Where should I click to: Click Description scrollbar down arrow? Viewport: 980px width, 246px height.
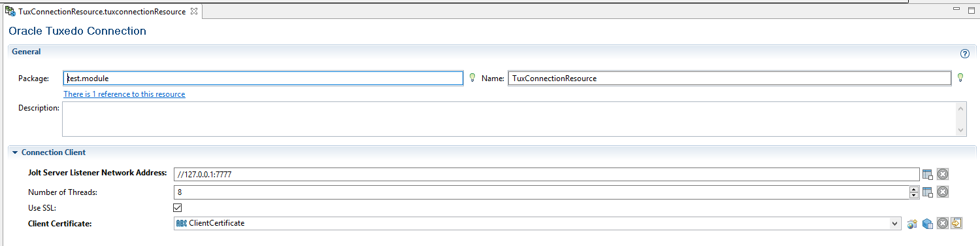click(x=960, y=130)
